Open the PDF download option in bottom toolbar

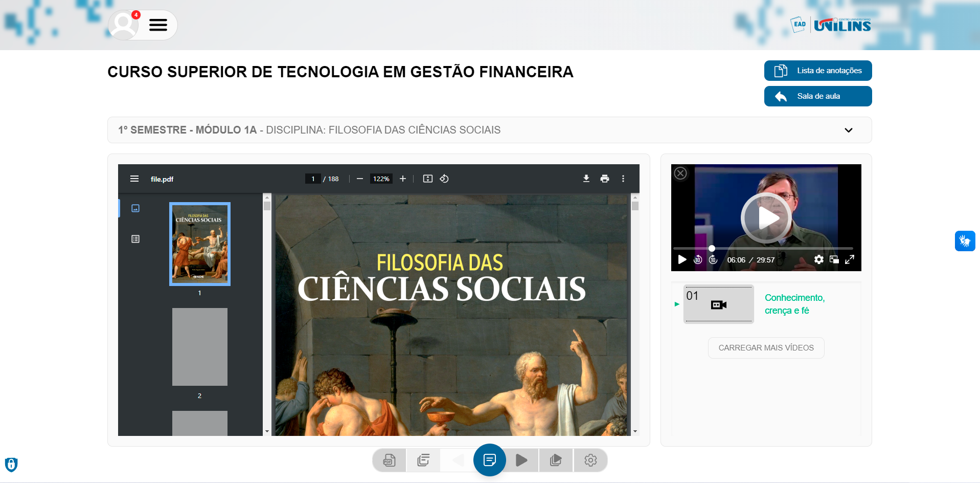pyautogui.click(x=389, y=460)
